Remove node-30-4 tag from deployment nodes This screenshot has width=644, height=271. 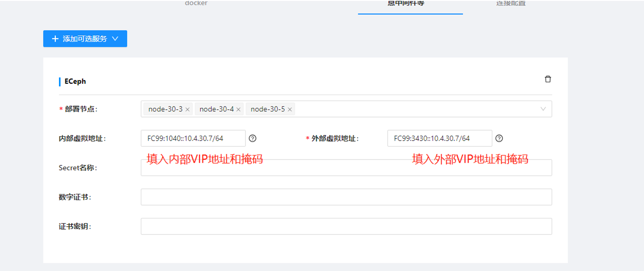[x=239, y=110]
